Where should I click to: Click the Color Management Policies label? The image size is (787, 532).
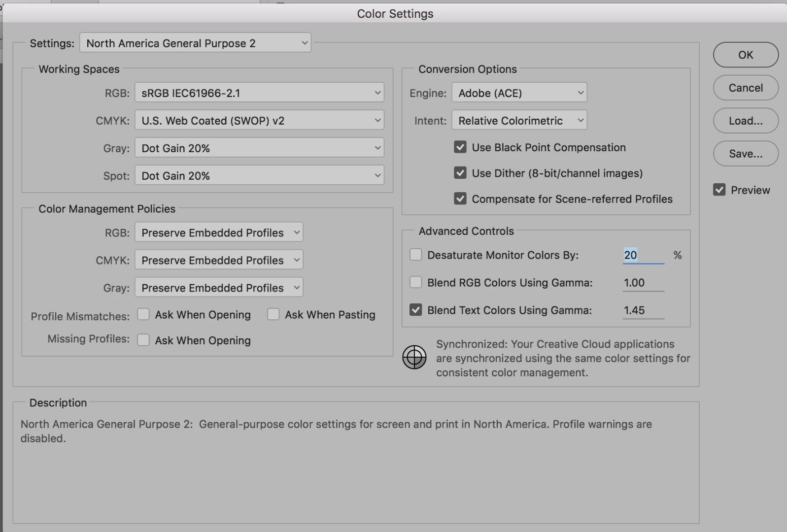point(107,209)
